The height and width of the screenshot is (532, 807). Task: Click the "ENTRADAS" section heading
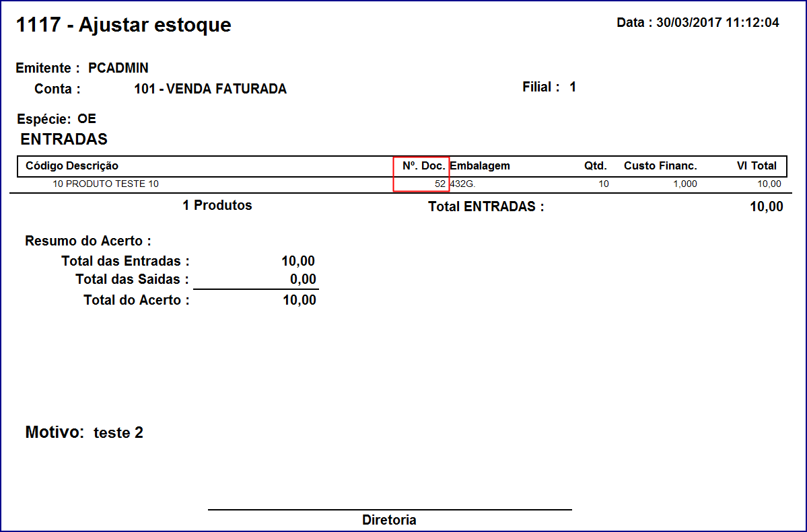point(64,139)
